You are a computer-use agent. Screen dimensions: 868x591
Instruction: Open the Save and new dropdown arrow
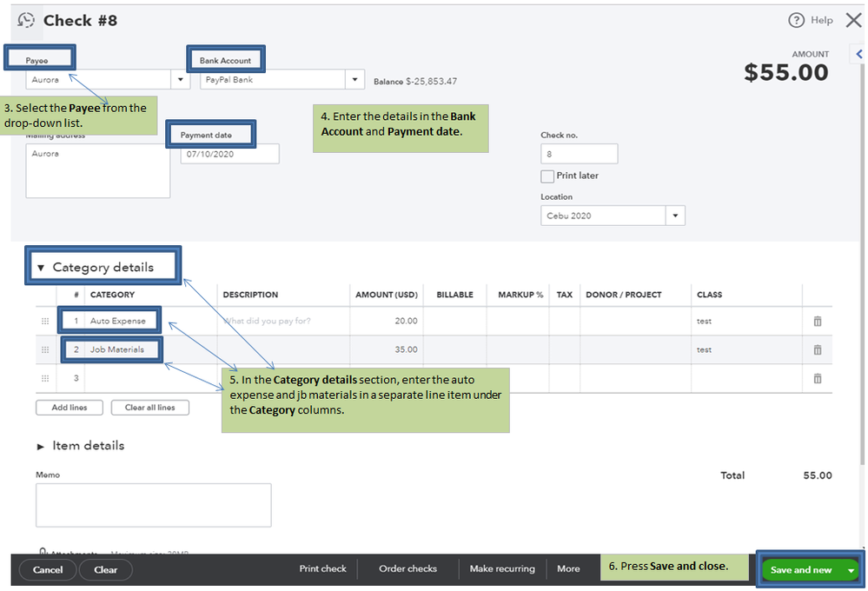[x=851, y=570]
